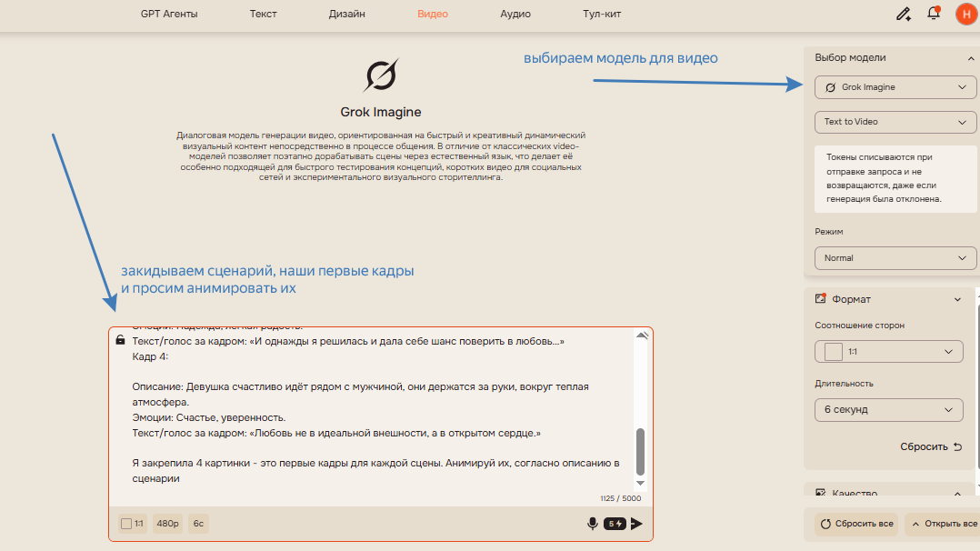Open the Тул-кит tab

click(602, 14)
